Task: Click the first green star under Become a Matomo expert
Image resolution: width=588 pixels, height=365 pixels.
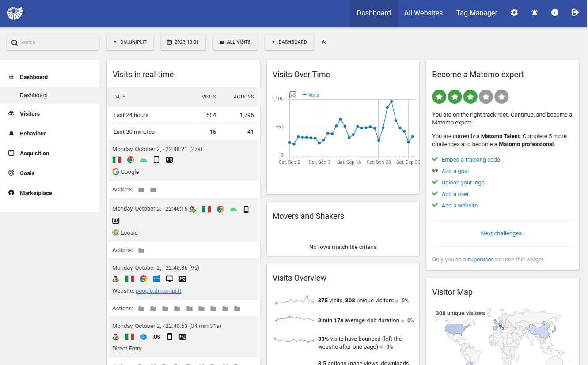Action: click(439, 97)
